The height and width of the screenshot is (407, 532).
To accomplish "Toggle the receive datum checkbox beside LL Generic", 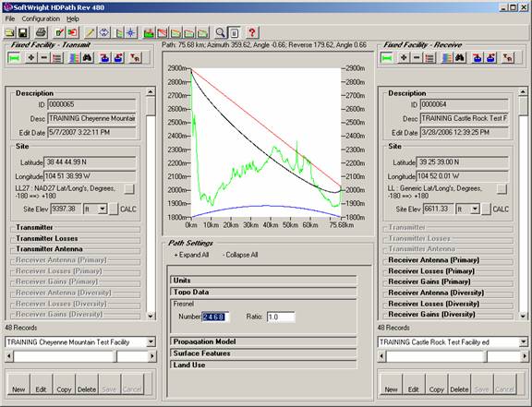I will tap(502, 189).
